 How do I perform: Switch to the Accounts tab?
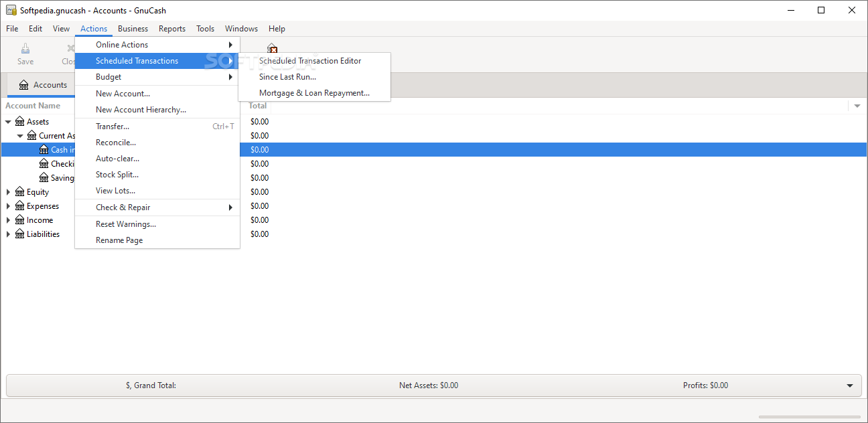[x=42, y=85]
